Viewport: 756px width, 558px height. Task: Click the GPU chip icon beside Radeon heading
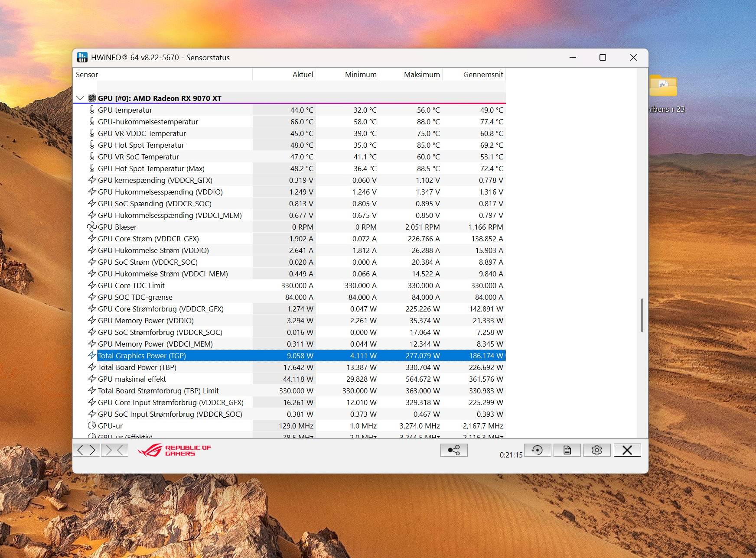point(92,98)
